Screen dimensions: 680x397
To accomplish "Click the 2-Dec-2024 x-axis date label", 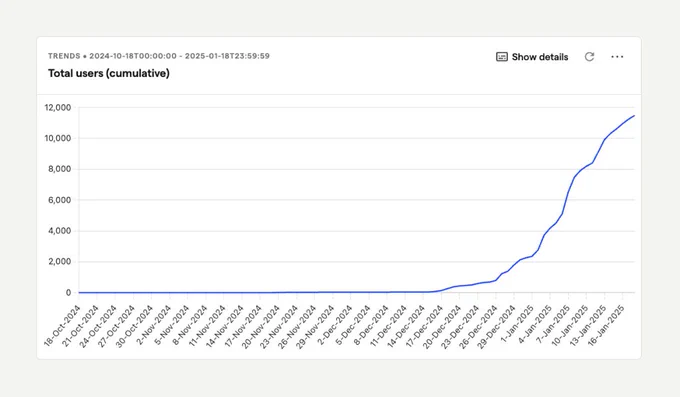I will pos(336,325).
